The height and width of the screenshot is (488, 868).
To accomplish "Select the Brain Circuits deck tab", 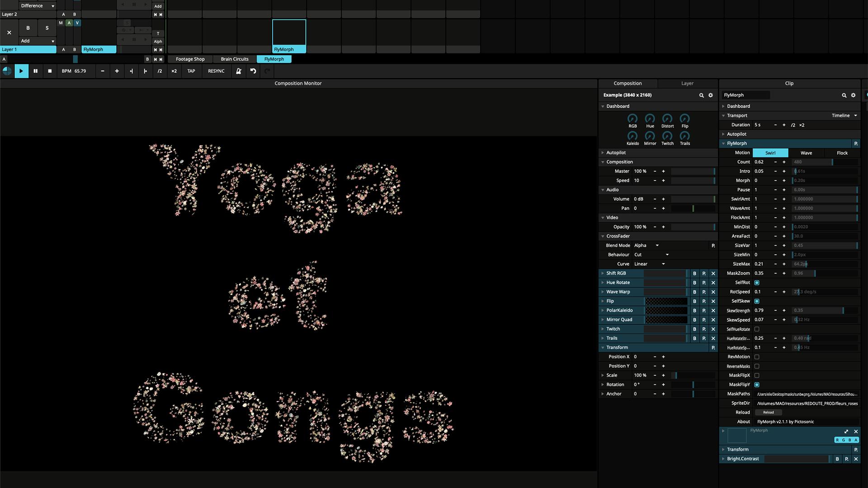I will tap(234, 59).
